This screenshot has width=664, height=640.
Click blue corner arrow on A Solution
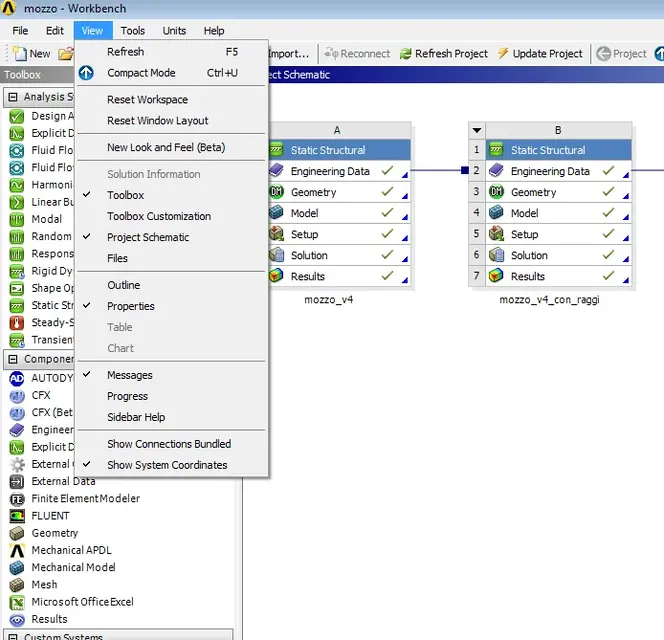405,259
